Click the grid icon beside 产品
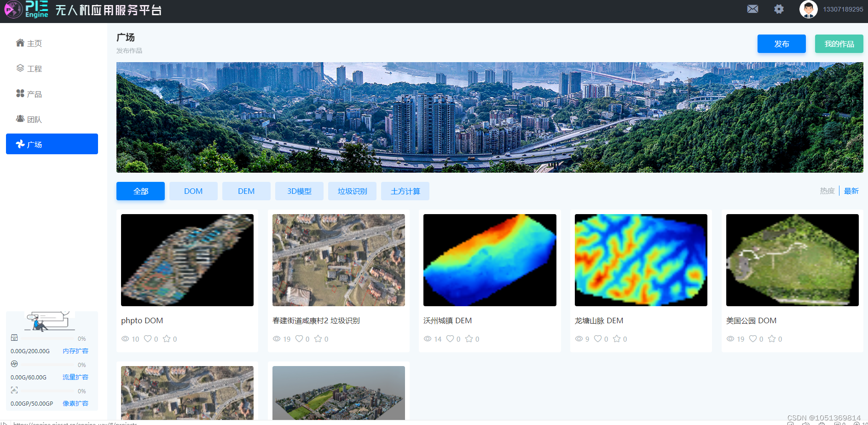 (x=20, y=93)
